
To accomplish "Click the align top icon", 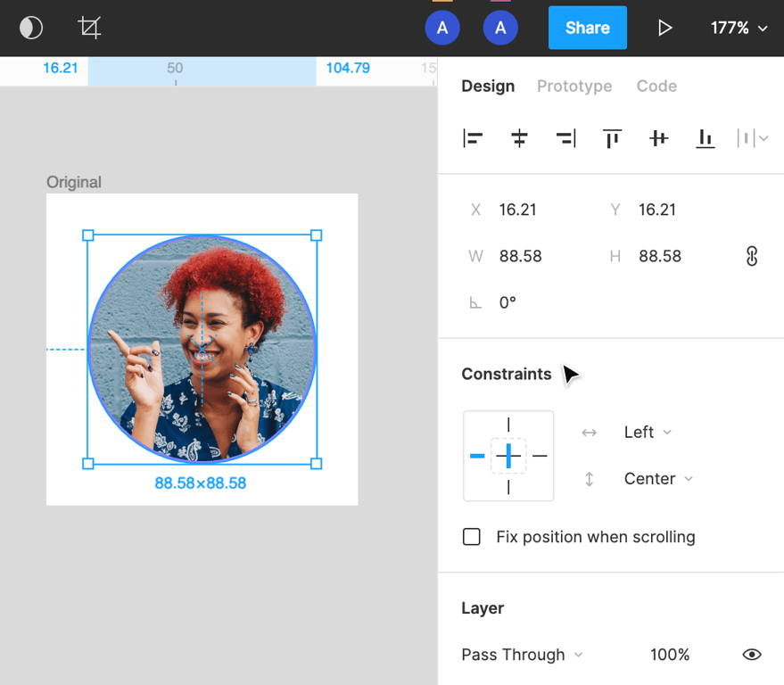I will coord(612,138).
